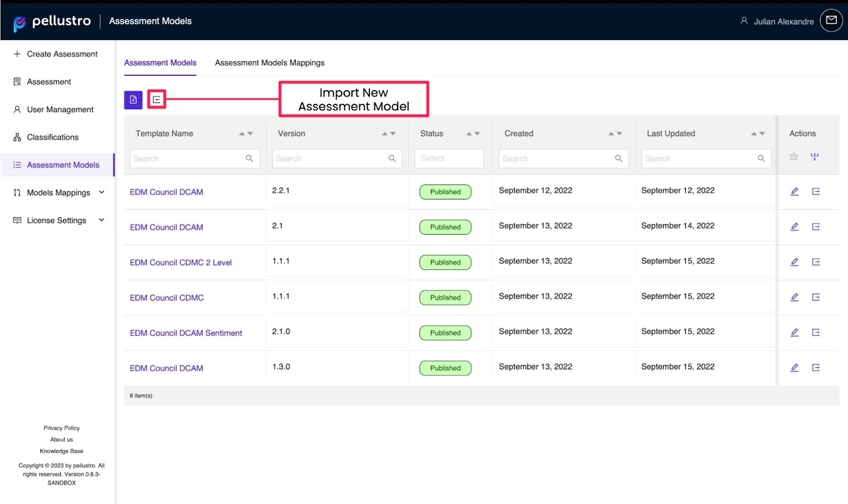Edit the EDM Council DCAM Sentiment model
Screen dimensions: 848x504
point(794,332)
